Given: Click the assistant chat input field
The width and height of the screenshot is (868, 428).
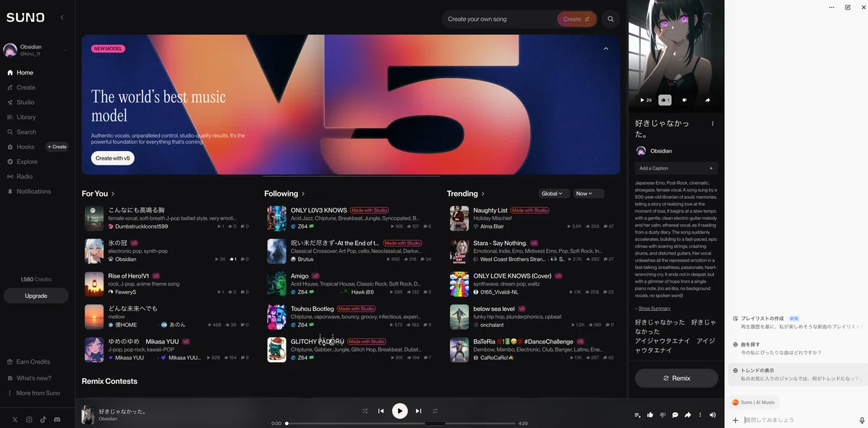Looking at the screenshot, I should (x=799, y=420).
